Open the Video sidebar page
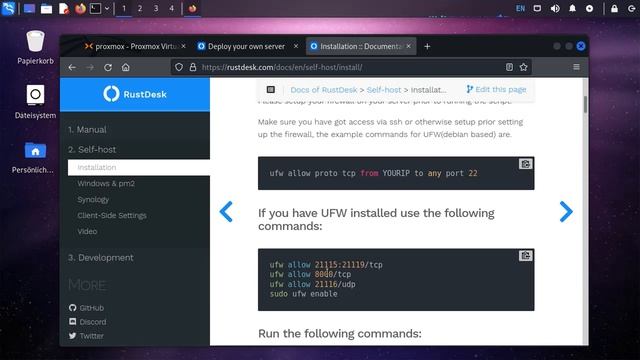 pyautogui.click(x=87, y=231)
